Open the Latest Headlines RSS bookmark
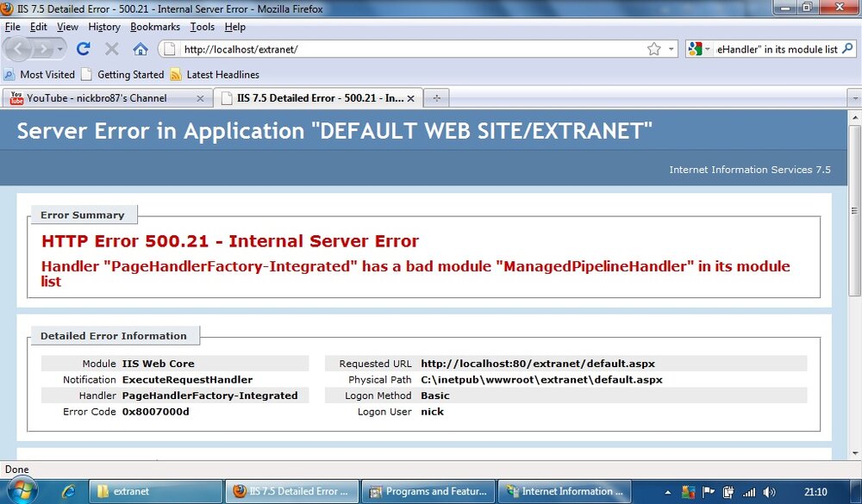862x504 pixels. [215, 74]
